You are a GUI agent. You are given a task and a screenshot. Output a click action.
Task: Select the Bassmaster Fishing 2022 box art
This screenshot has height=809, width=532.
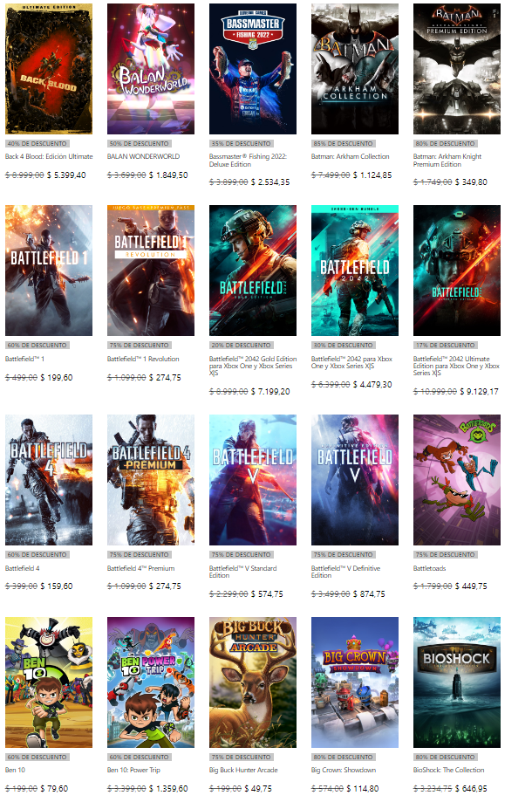point(253,69)
